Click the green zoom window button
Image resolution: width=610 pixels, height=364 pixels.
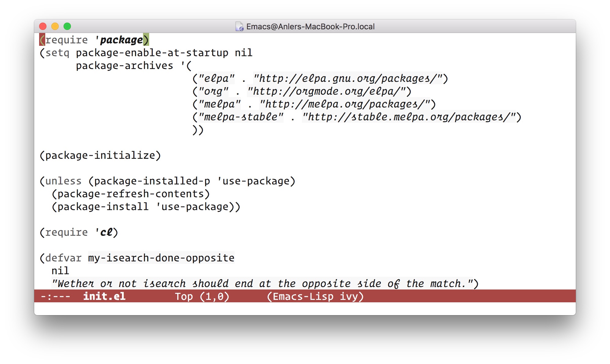pyautogui.click(x=67, y=27)
